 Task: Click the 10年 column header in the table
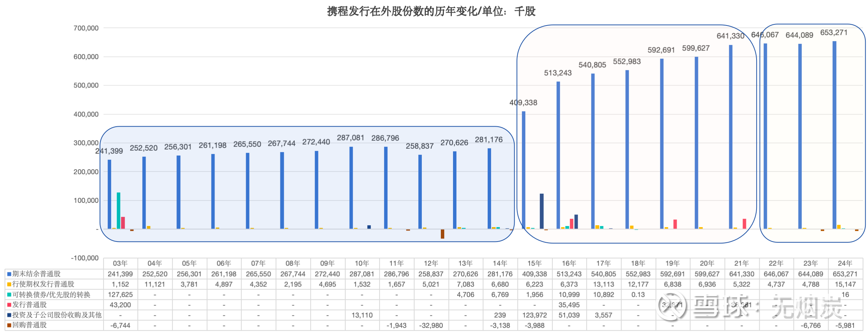pyautogui.click(x=362, y=263)
